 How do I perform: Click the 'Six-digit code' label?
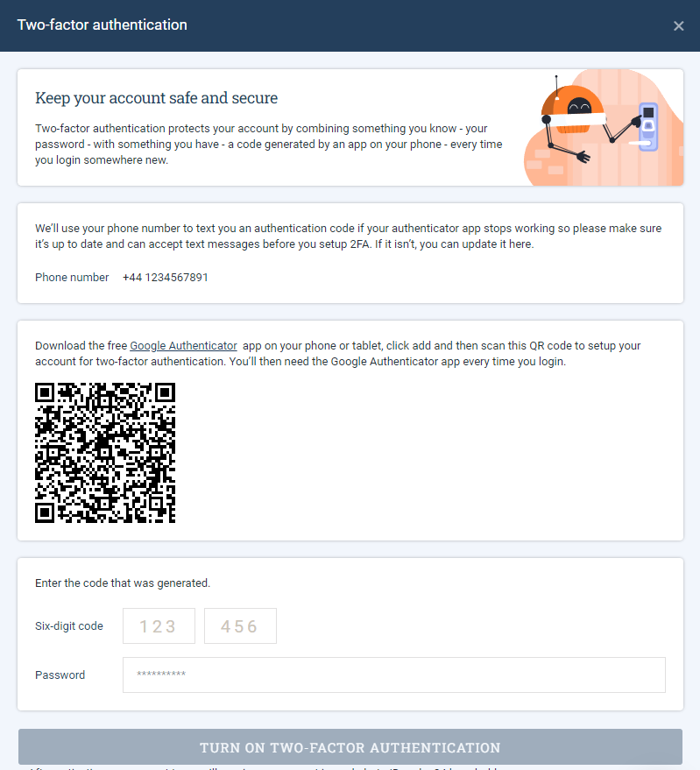pyautogui.click(x=69, y=626)
